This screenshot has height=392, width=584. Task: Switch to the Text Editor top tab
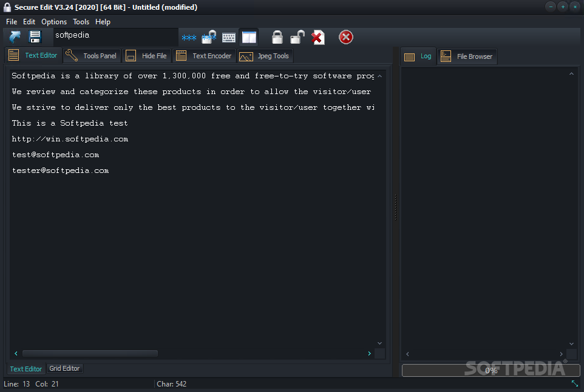(x=33, y=55)
